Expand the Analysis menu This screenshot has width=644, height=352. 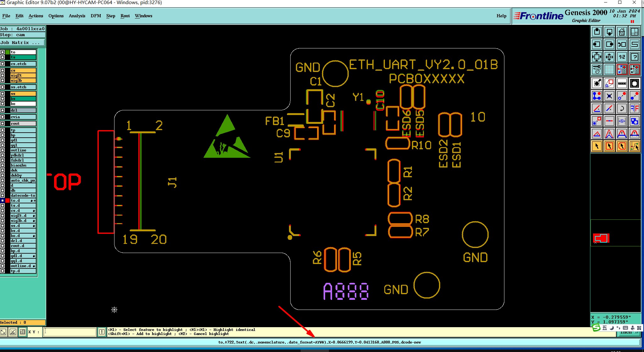(77, 16)
